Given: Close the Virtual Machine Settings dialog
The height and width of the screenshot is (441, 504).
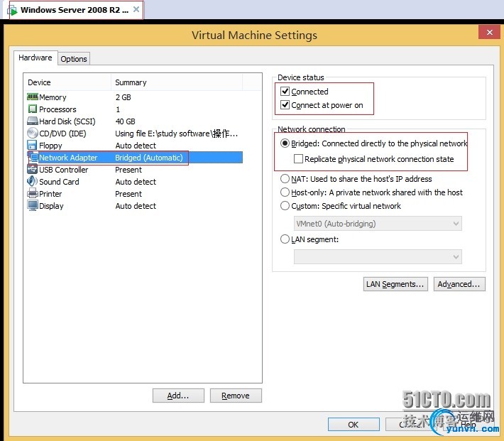Looking at the screenshot, I should (x=489, y=32).
